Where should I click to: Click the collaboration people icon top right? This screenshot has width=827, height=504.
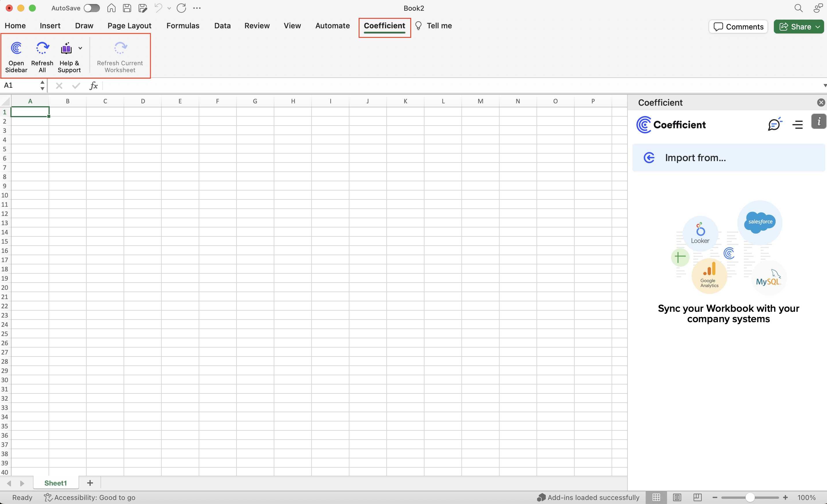[818, 8]
